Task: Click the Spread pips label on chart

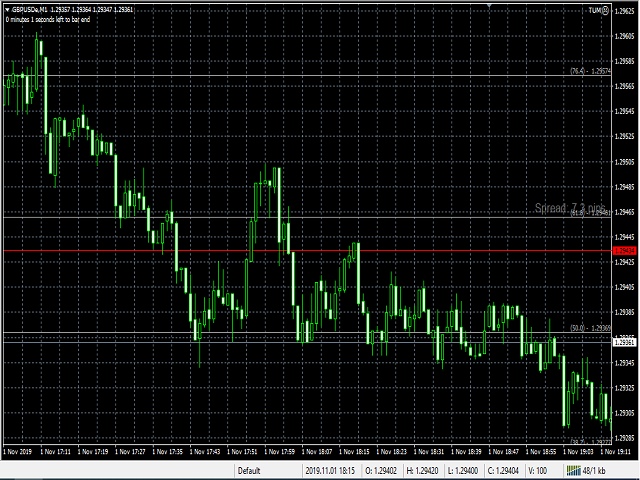Action: click(x=570, y=208)
